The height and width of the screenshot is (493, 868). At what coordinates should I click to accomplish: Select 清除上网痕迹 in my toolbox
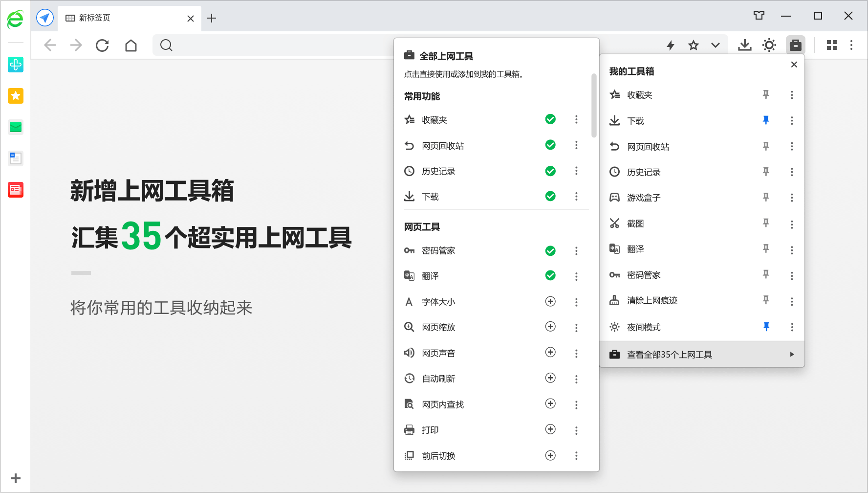coord(652,300)
